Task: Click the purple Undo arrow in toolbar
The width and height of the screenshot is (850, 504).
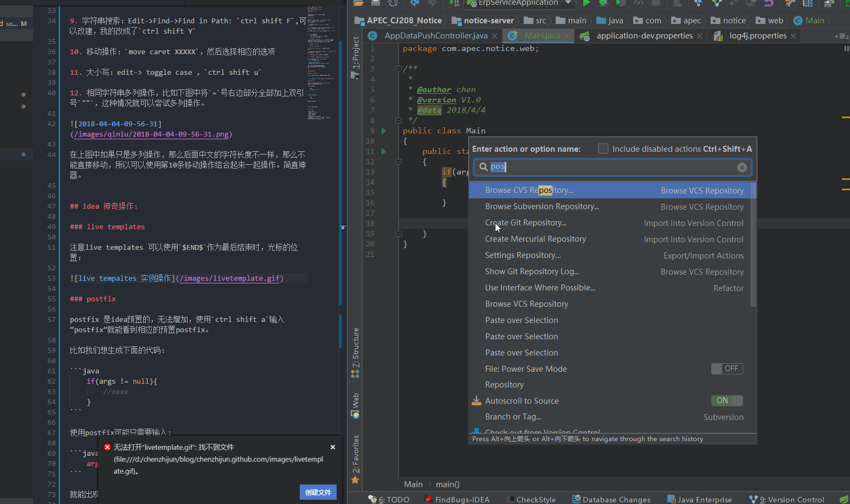Action: tap(769, 3)
